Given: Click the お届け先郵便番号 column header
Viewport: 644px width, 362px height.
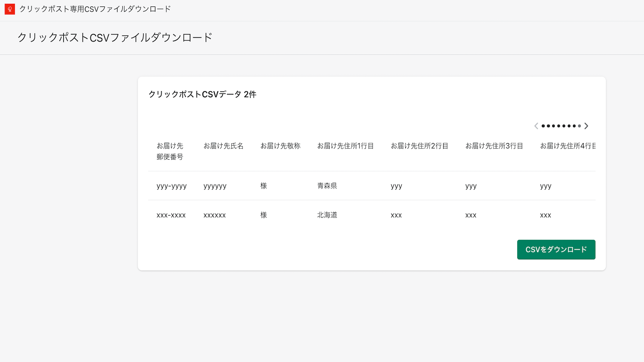Looking at the screenshot, I should click(x=170, y=151).
